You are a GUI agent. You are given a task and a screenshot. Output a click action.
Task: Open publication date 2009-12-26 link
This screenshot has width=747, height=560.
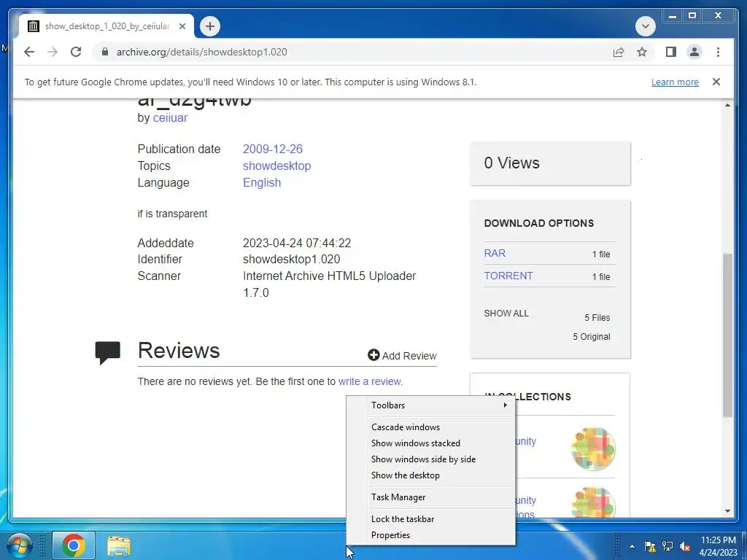tap(273, 149)
